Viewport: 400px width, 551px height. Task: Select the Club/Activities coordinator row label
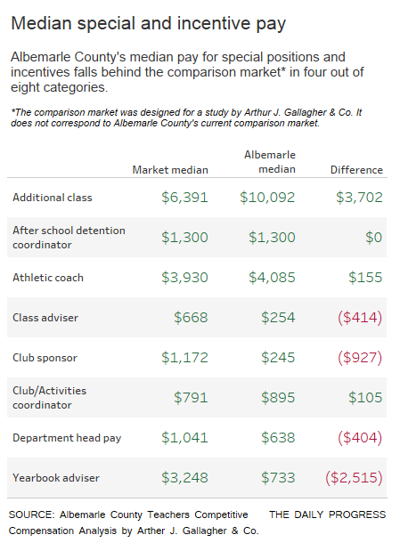[50, 398]
